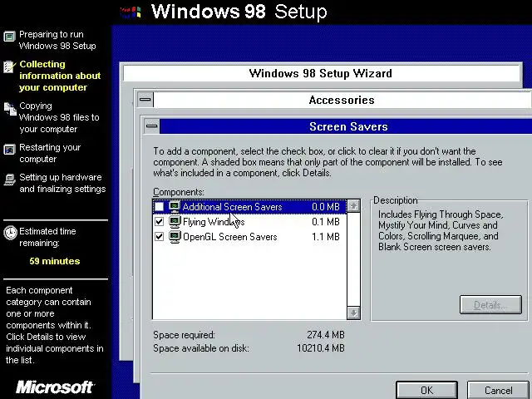Click the Flying Windows monitor icon

coord(175,222)
